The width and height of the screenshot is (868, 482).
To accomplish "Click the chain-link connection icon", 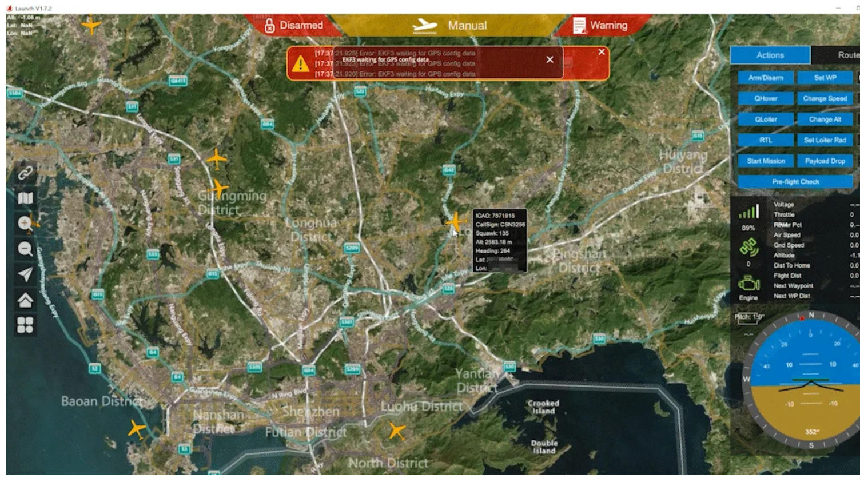I will tap(25, 173).
